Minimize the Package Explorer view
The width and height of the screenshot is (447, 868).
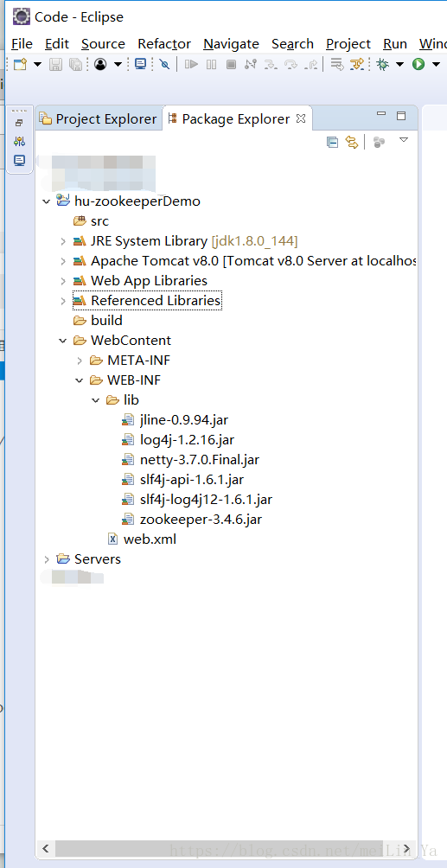pos(380,115)
